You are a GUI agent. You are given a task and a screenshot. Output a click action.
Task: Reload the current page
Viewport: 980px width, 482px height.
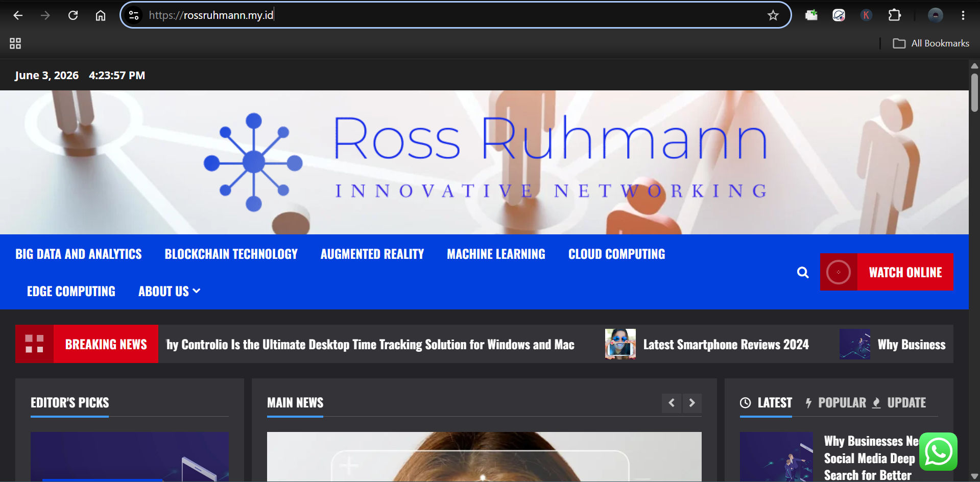click(x=73, y=15)
